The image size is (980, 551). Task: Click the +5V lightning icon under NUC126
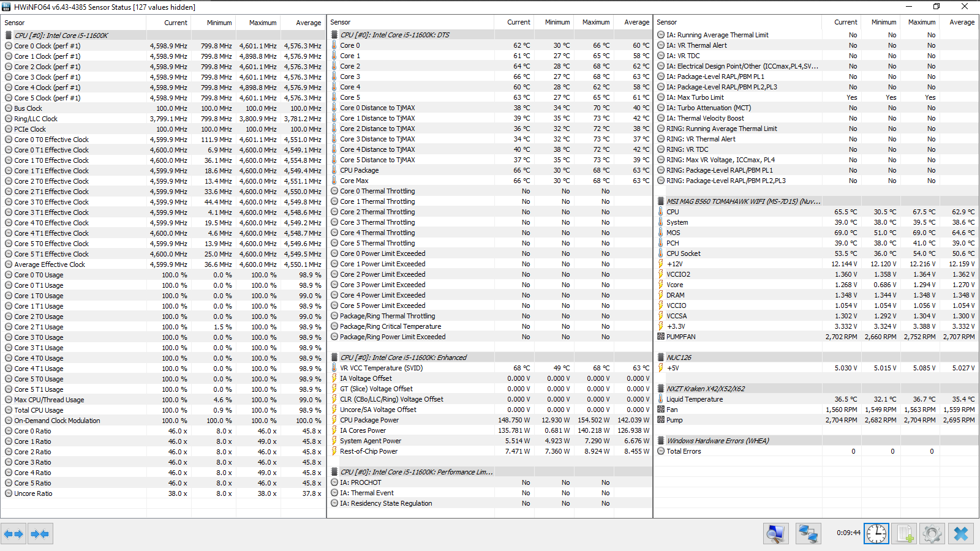pyautogui.click(x=661, y=368)
